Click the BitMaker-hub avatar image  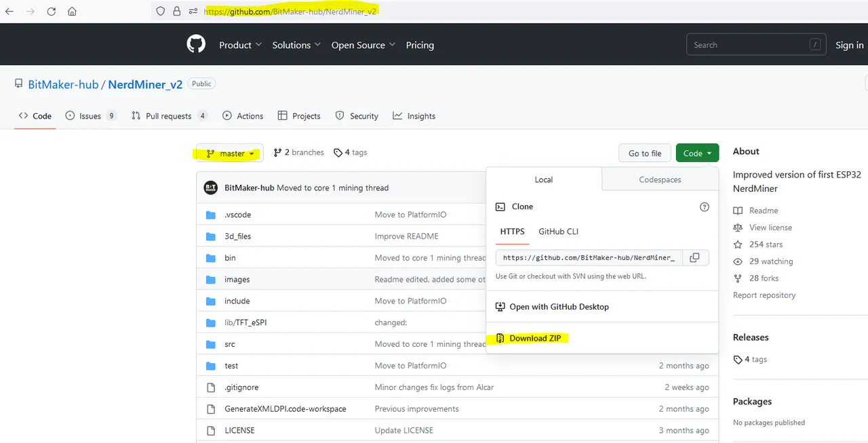tap(211, 188)
